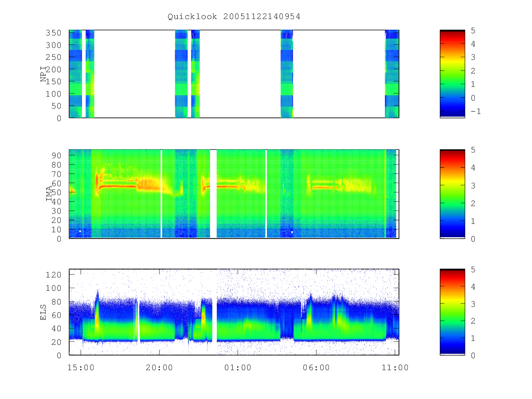Click the IMA panel color scale bar

[x=452, y=194]
